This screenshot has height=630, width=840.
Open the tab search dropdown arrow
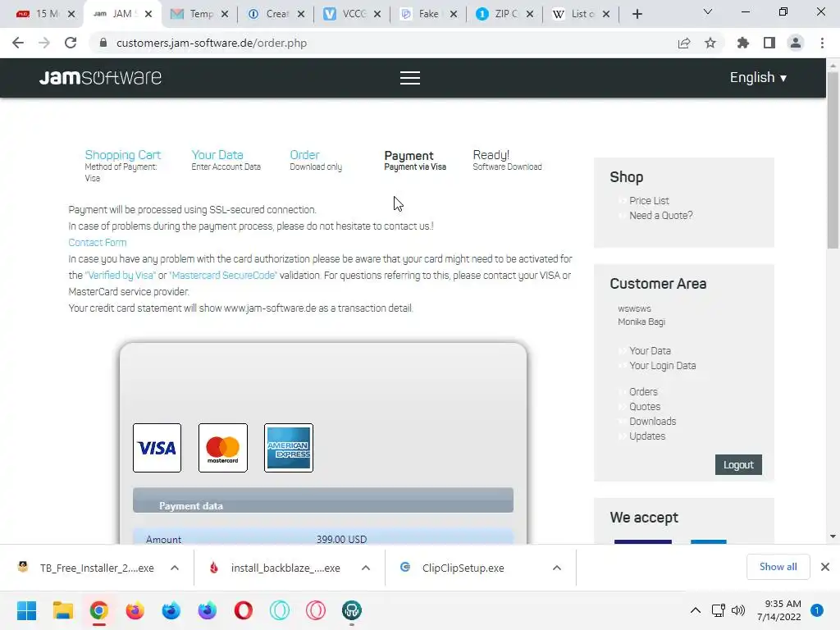click(708, 11)
